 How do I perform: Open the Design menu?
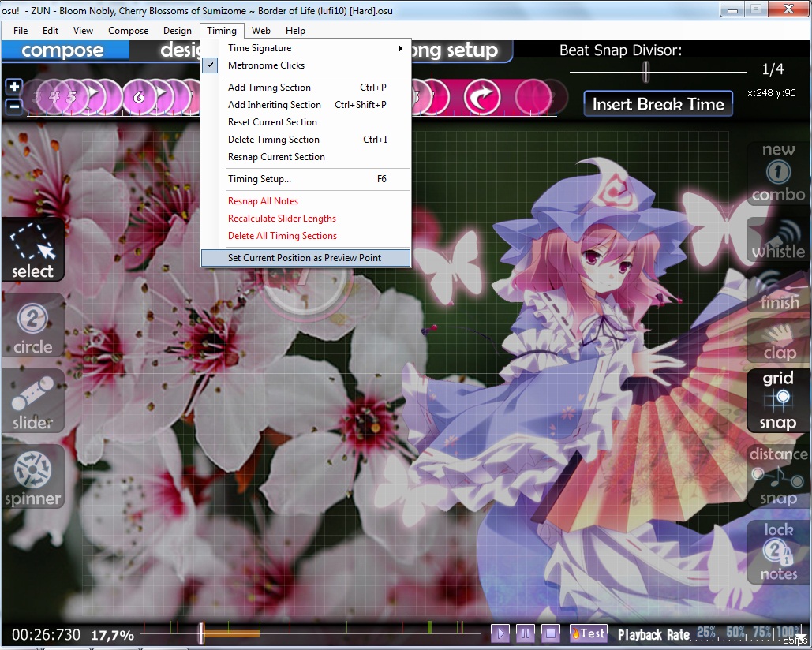pos(178,31)
